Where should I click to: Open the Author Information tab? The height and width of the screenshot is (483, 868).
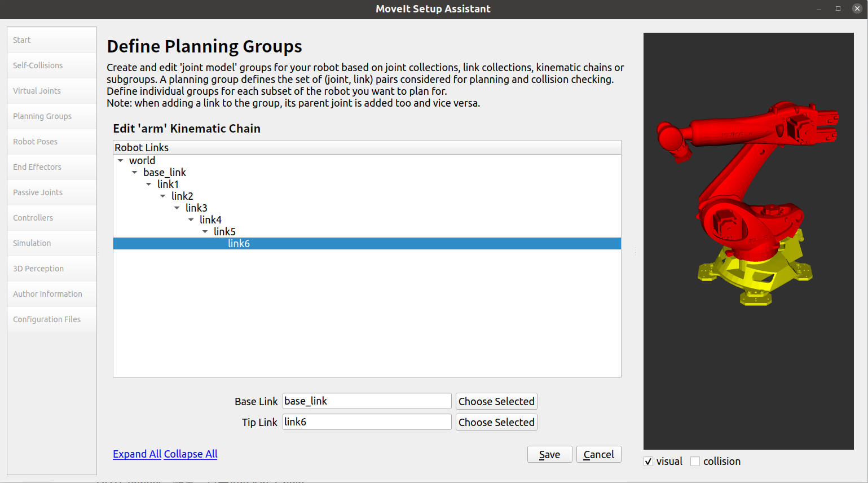pyautogui.click(x=51, y=294)
